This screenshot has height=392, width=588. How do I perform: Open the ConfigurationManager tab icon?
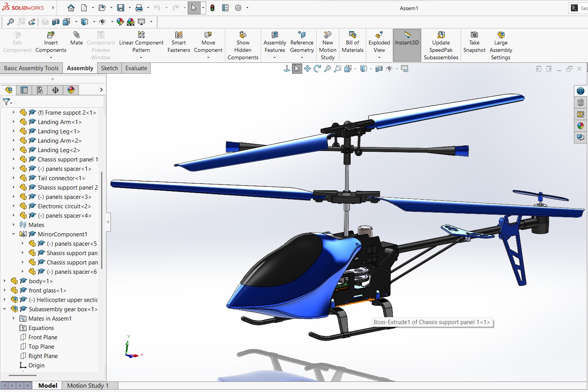click(40, 90)
